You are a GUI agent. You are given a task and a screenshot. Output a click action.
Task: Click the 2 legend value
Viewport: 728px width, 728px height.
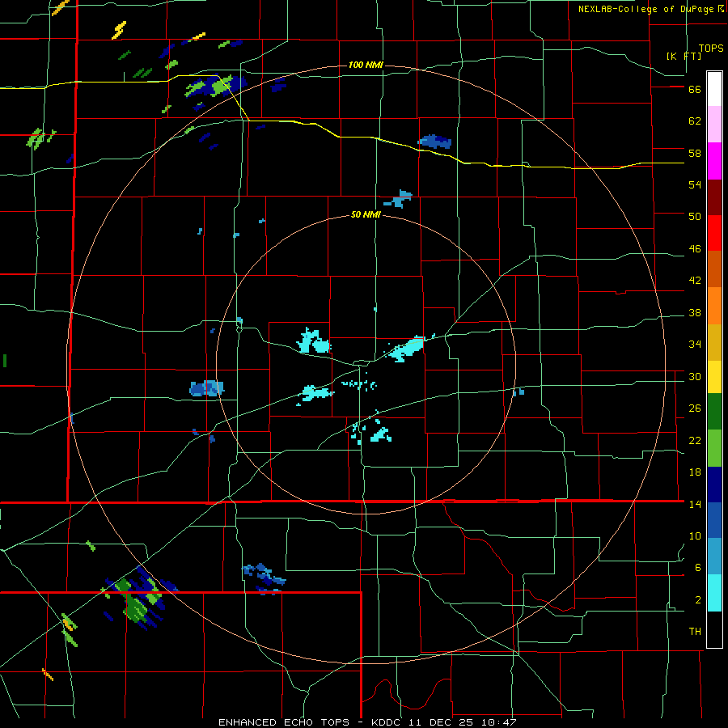[x=698, y=600]
